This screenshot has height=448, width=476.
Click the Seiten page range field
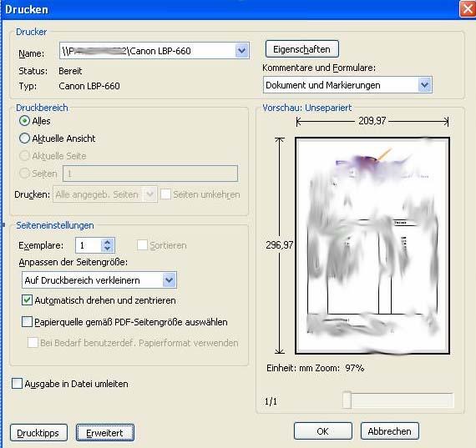150,174
